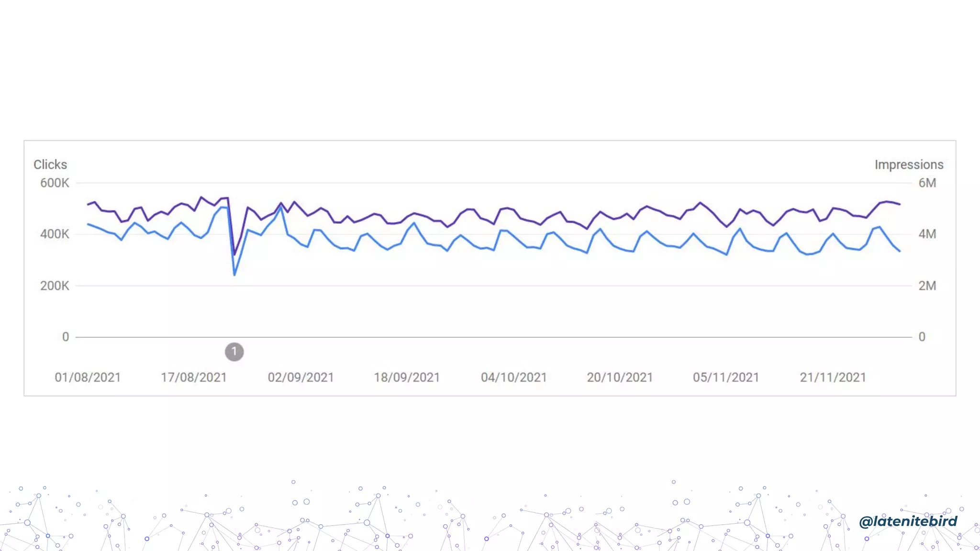Image resolution: width=980 pixels, height=551 pixels.
Task: Select the 400K tick label
Action: click(55, 234)
